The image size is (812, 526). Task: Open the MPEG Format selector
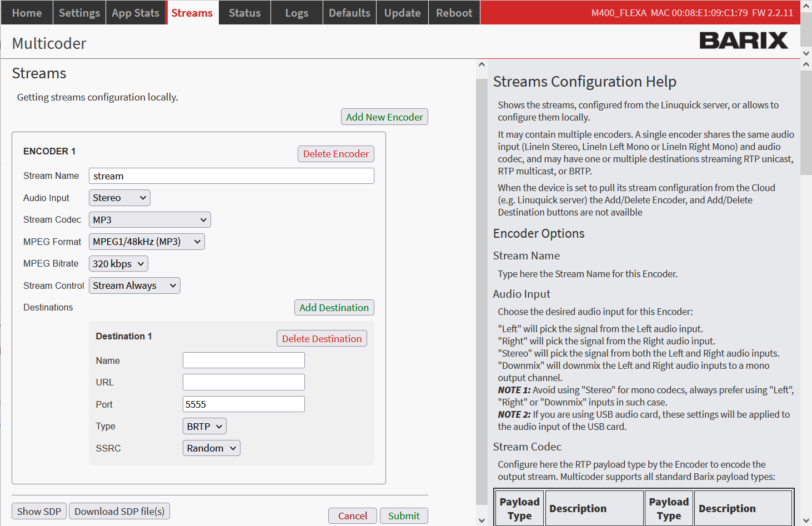pyautogui.click(x=147, y=242)
